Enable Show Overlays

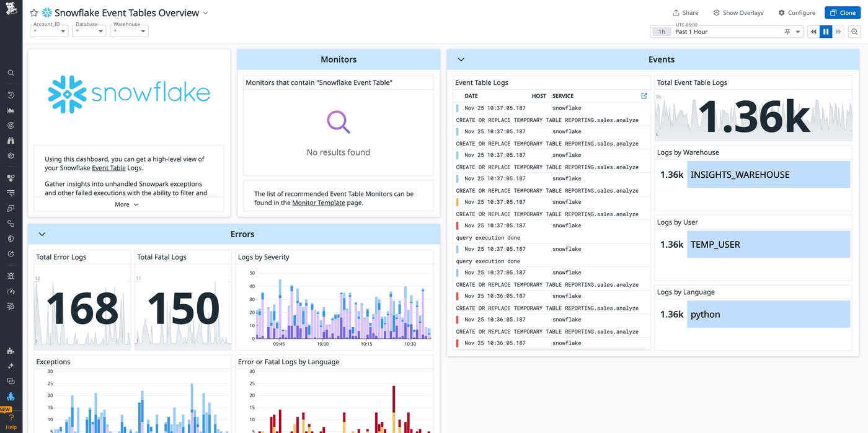pyautogui.click(x=738, y=12)
